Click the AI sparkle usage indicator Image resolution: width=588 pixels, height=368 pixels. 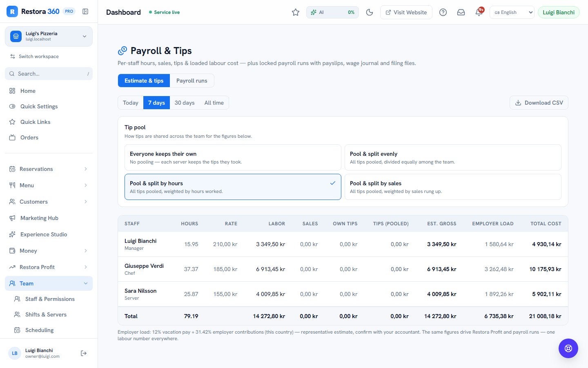(x=332, y=12)
